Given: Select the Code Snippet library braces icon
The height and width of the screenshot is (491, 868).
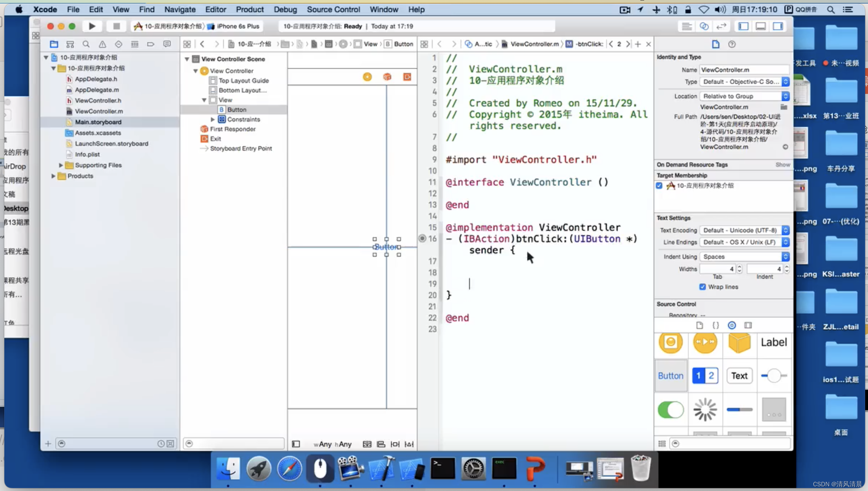Looking at the screenshot, I should coord(716,325).
